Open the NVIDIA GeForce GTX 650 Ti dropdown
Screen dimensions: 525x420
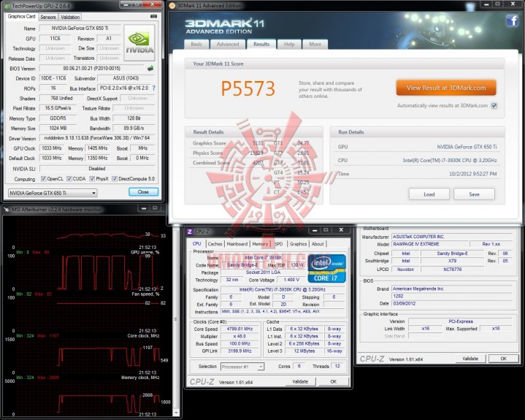(x=53, y=193)
